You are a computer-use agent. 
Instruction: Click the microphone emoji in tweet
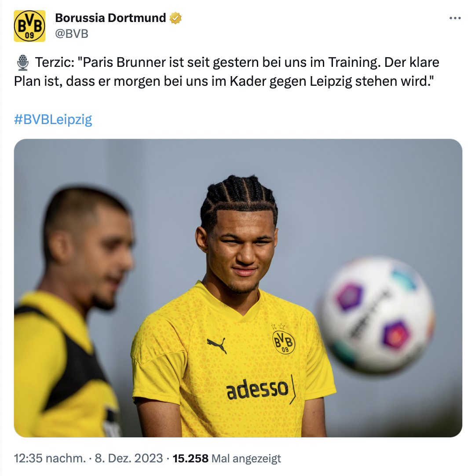(23, 62)
